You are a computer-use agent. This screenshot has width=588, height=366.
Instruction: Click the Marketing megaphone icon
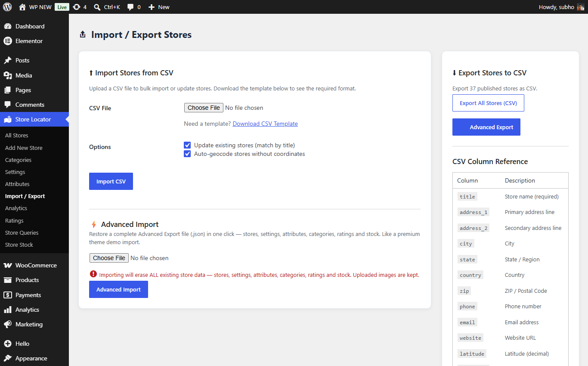tap(8, 324)
